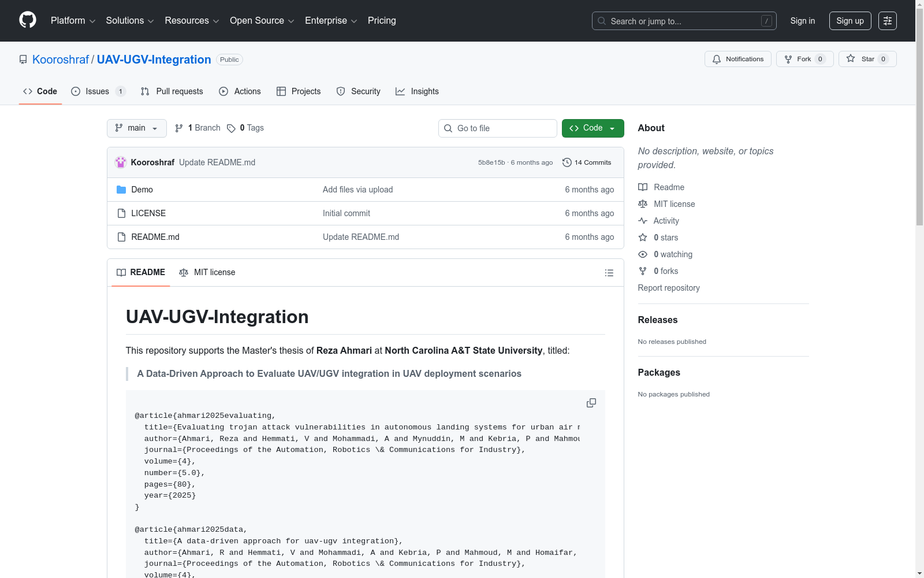Click the scrollbar down arrow
Viewport: 924px width, 578px height.
pos(919,573)
